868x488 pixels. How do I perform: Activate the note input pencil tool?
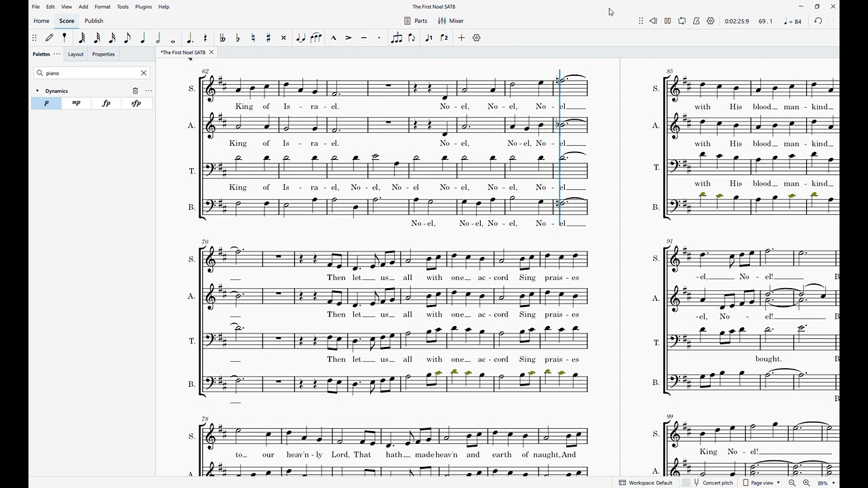(50, 38)
